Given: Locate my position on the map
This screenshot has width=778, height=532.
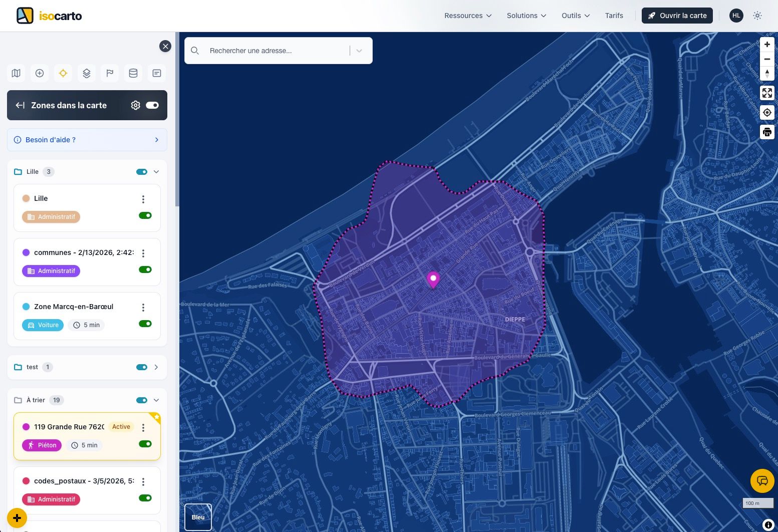Looking at the screenshot, I should point(767,113).
